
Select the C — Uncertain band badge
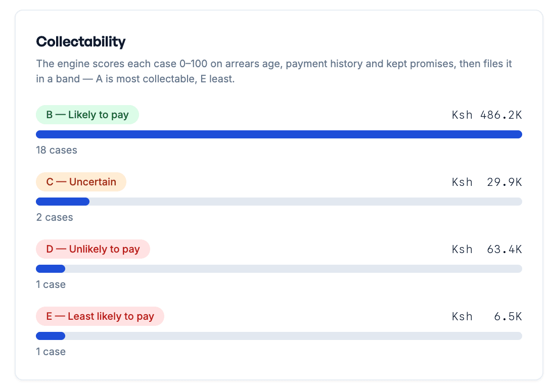point(81,182)
